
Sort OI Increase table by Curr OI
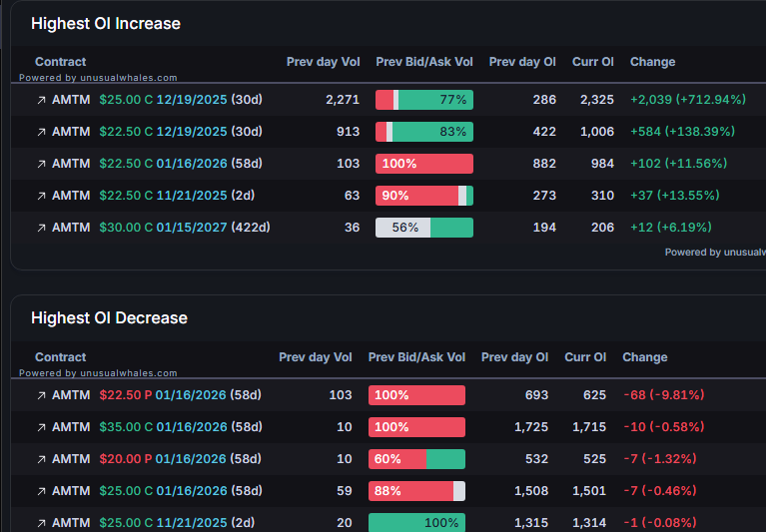tap(592, 62)
